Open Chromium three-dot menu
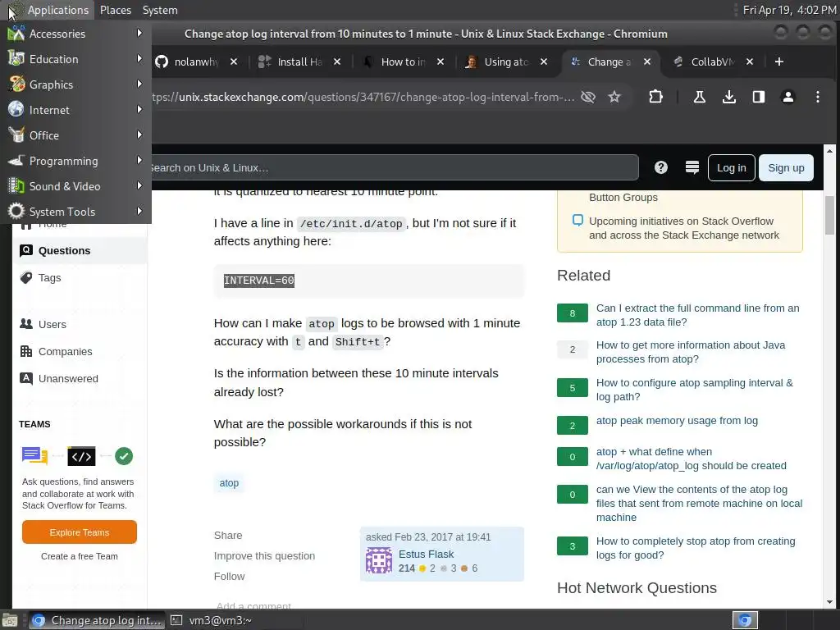 [818, 97]
